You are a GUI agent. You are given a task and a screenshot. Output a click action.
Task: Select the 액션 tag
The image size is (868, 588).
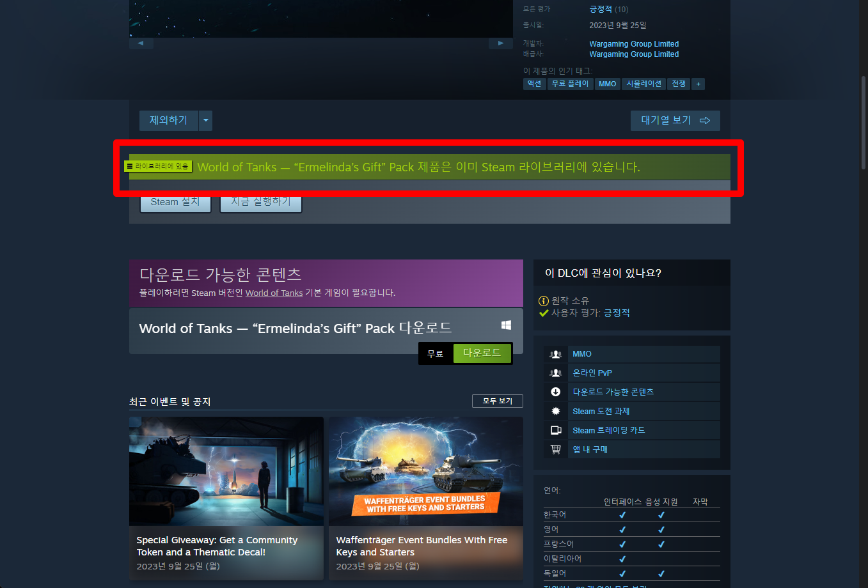[535, 84]
